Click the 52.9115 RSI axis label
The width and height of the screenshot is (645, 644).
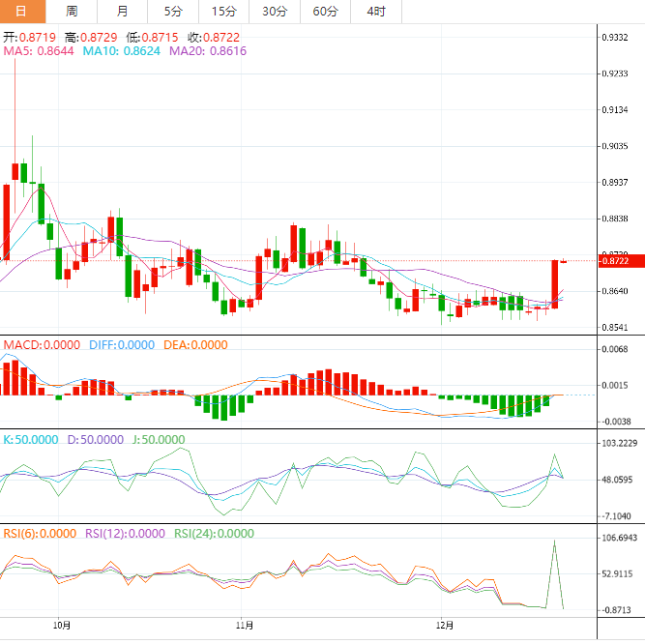click(x=617, y=574)
